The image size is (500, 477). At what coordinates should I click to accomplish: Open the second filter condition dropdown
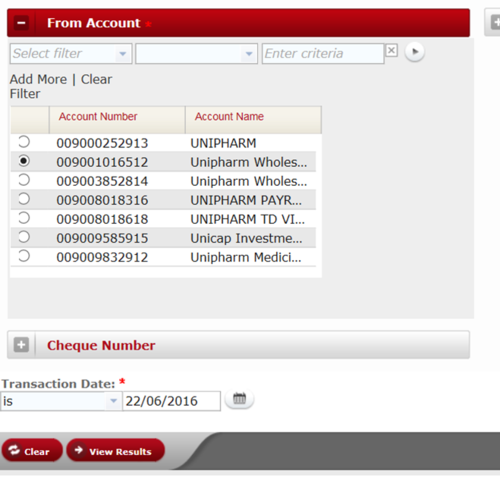tap(196, 53)
